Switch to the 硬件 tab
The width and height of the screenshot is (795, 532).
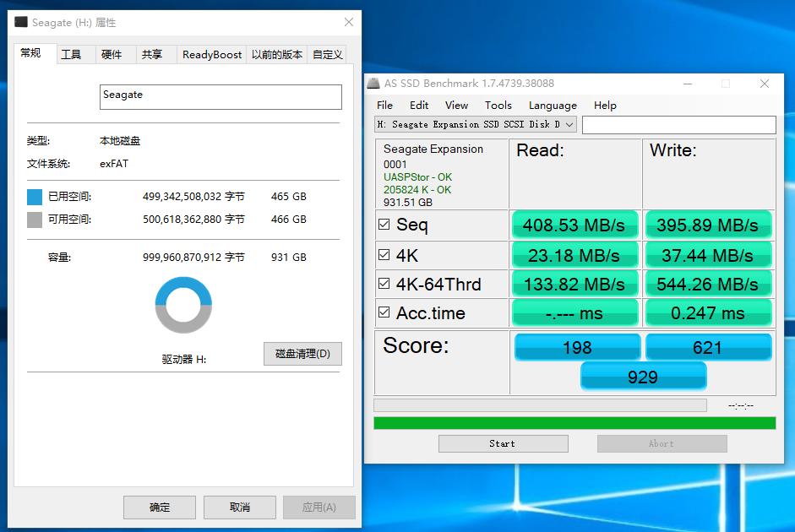tap(115, 53)
